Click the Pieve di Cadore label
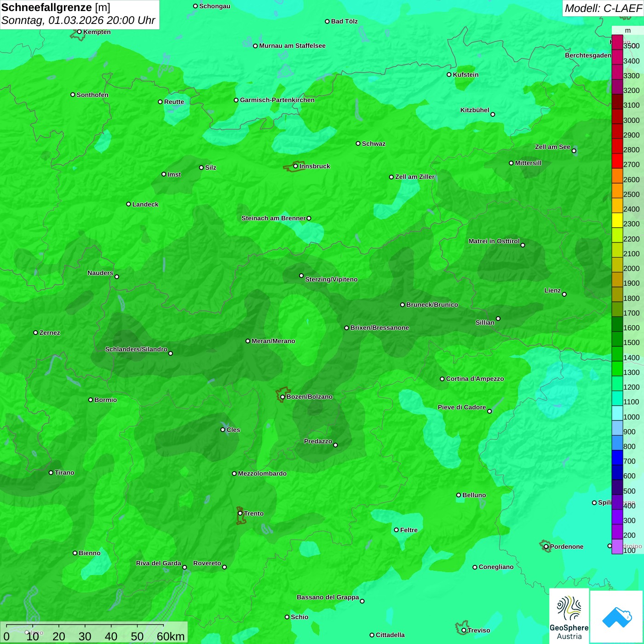644x644 pixels. (462, 407)
